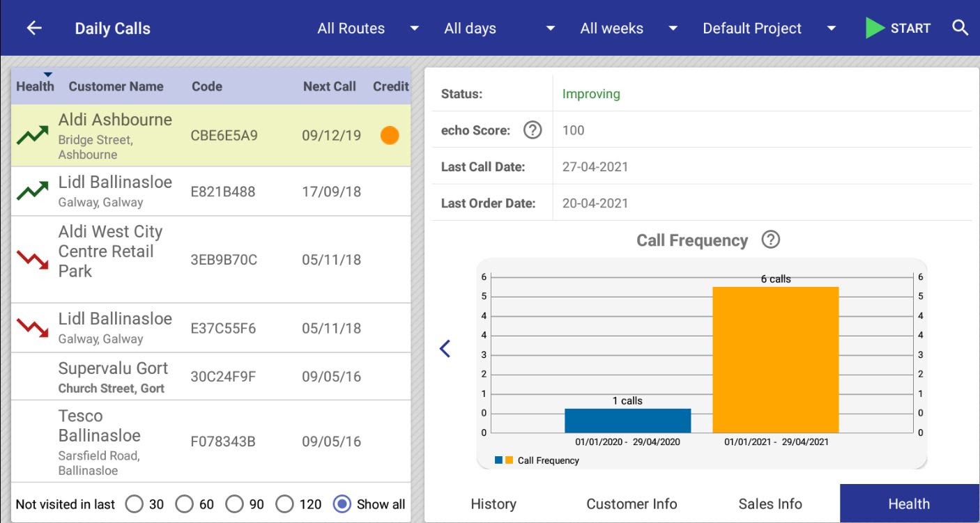Click the improving trend icon for Aldi Ashbourne
Viewport: 980px width, 523px height.
(33, 136)
